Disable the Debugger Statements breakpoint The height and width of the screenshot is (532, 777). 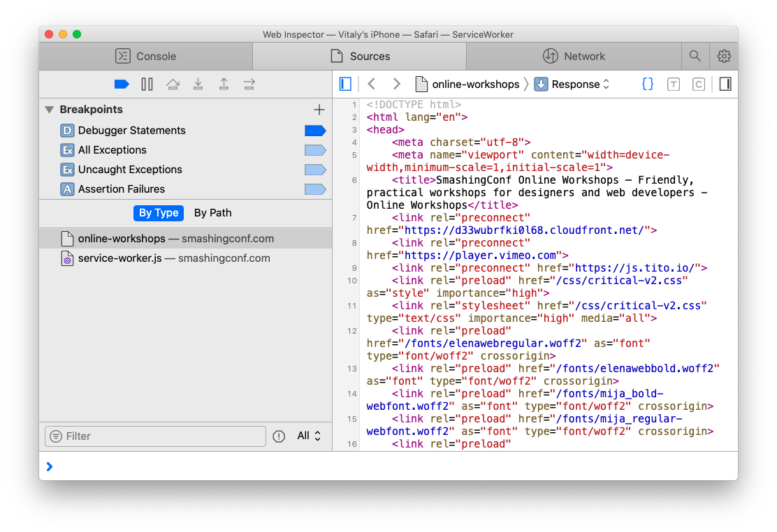(x=315, y=131)
